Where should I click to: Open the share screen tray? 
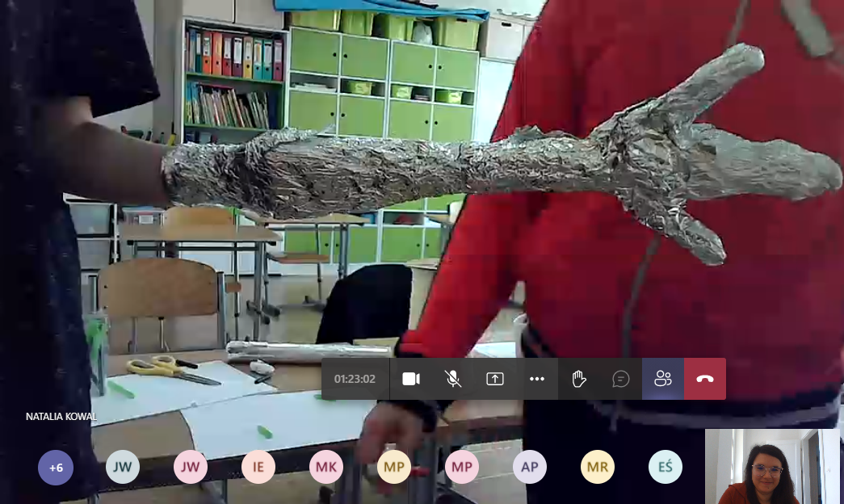(x=495, y=379)
